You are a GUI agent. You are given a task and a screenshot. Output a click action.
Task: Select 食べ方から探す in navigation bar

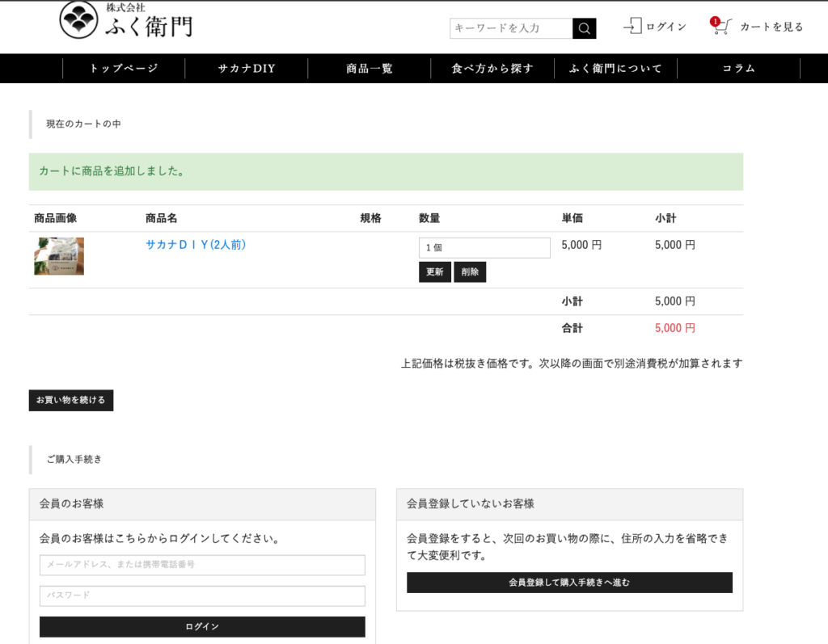click(x=492, y=69)
